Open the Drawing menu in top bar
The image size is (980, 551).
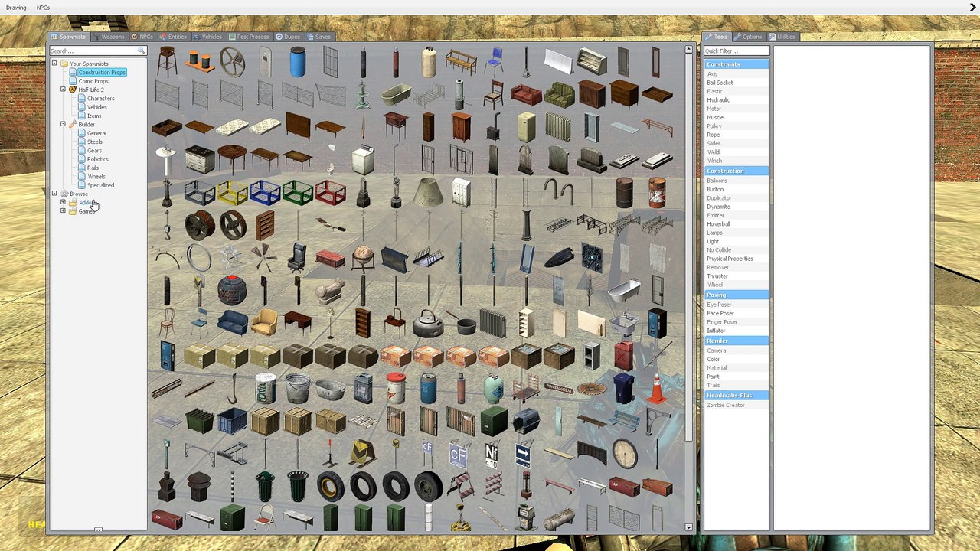click(16, 8)
